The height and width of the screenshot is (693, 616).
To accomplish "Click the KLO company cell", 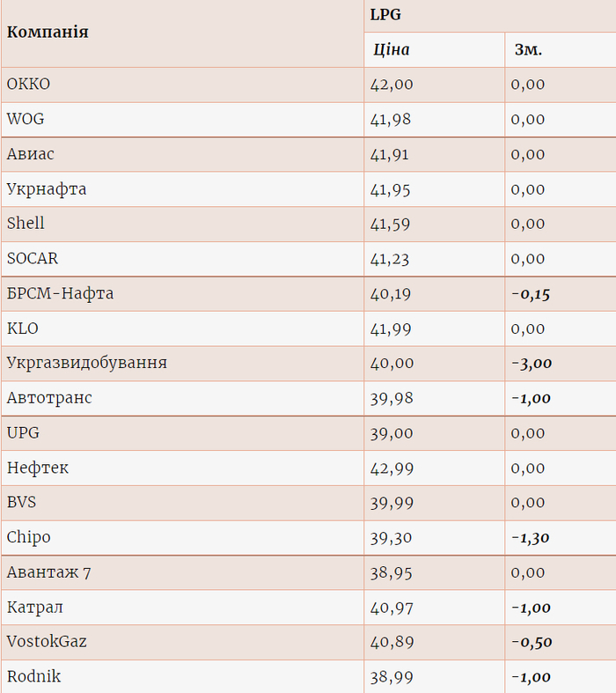I will 23,328.
